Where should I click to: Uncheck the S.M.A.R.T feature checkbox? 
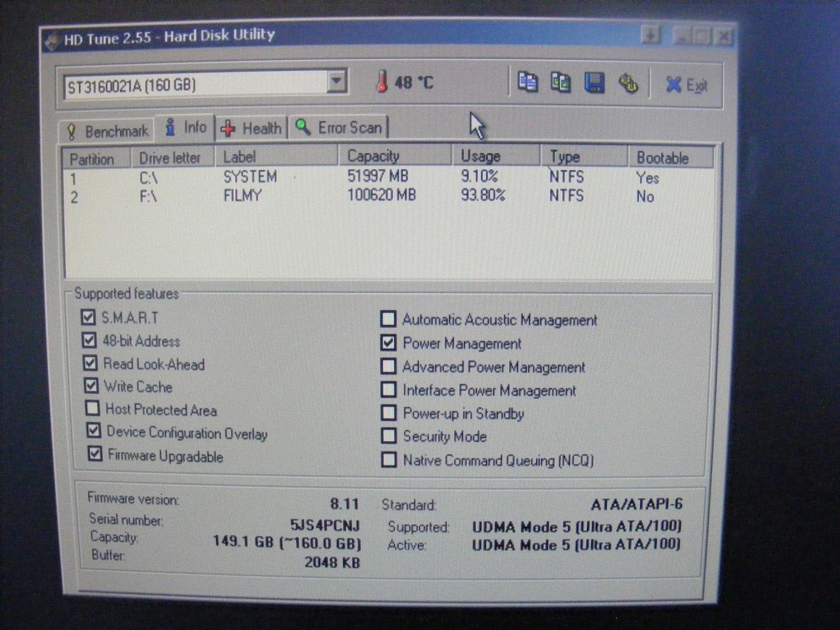(89, 317)
